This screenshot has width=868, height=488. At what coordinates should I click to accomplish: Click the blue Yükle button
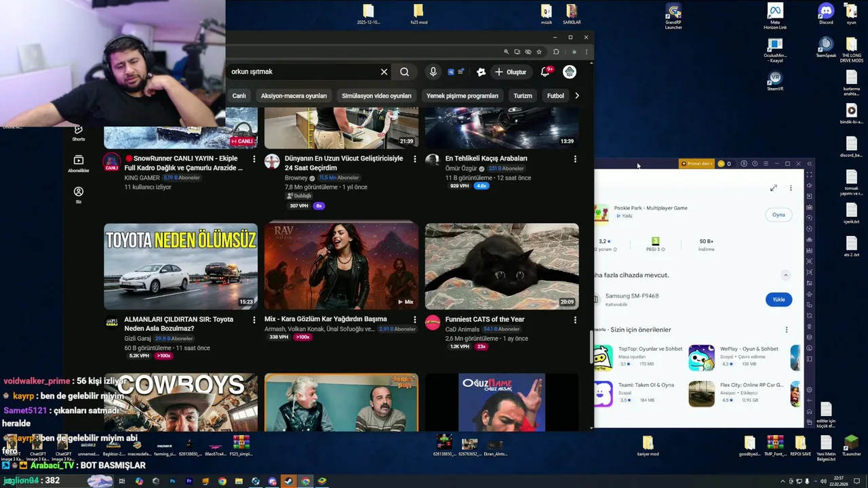[x=778, y=299]
